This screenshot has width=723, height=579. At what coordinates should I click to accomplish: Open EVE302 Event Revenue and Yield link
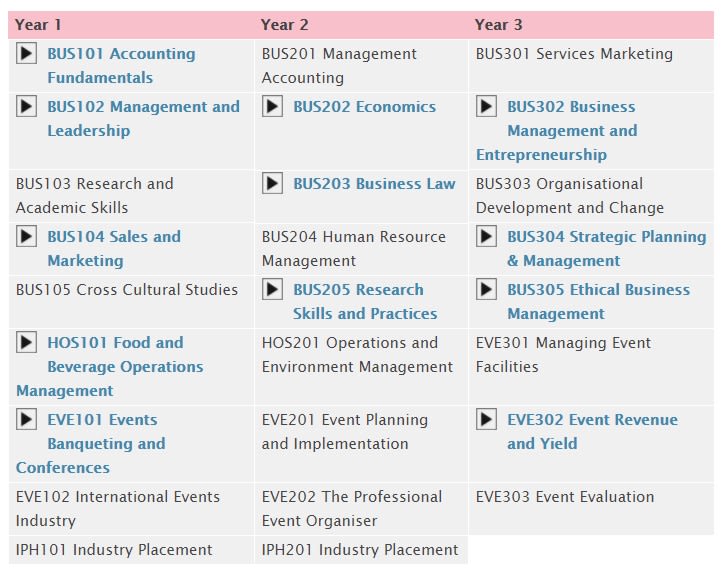coord(593,431)
